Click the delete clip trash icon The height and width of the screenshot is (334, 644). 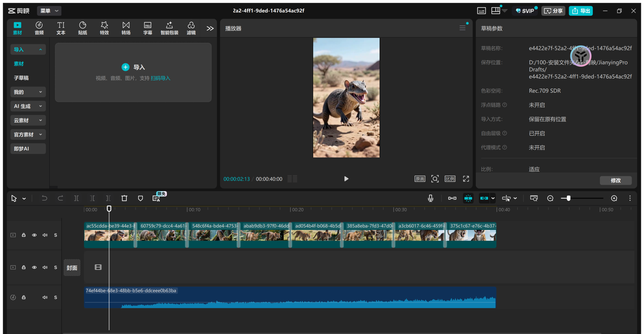coord(124,198)
